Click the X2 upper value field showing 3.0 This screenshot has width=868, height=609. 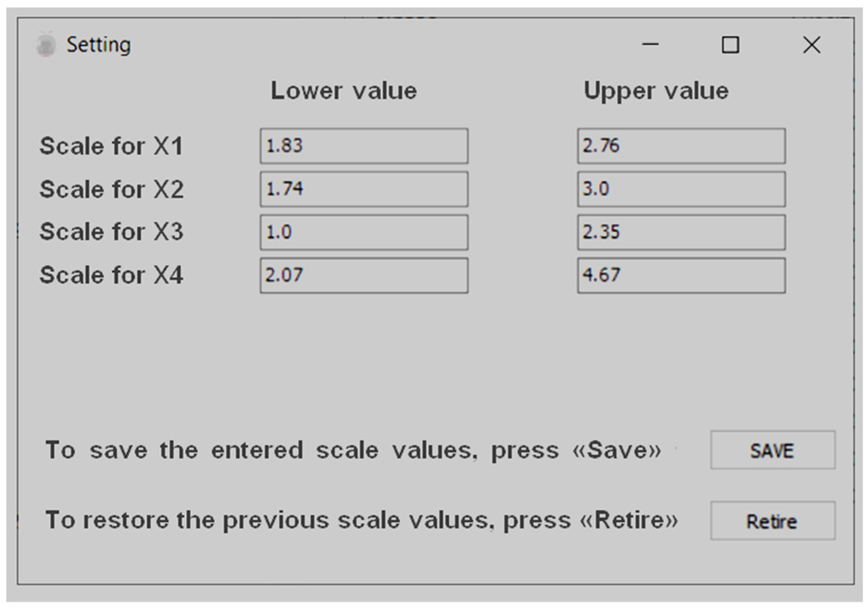[681, 189]
